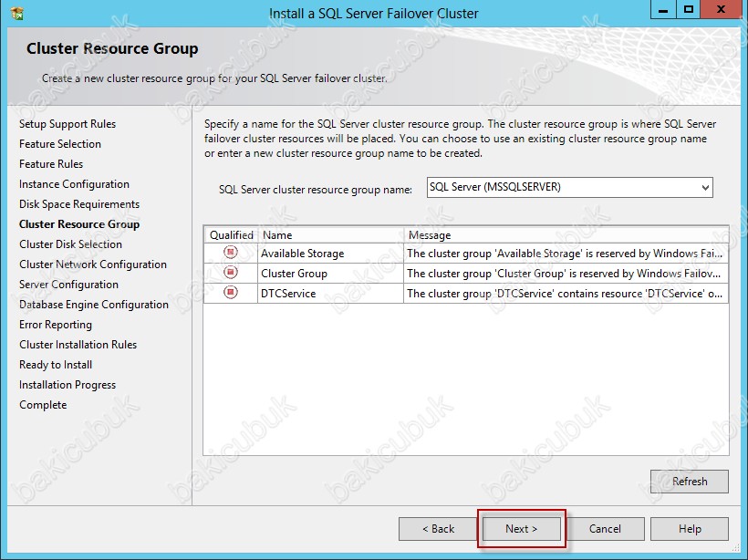
Task: Sort the list by Qualified column
Action: tap(232, 235)
